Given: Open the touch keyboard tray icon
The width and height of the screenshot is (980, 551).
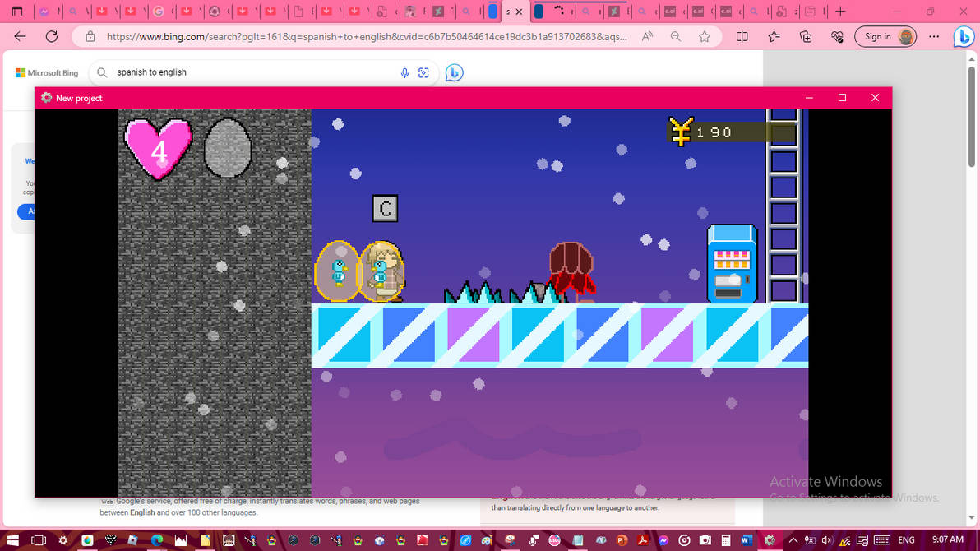Looking at the screenshot, I should 882,539.
